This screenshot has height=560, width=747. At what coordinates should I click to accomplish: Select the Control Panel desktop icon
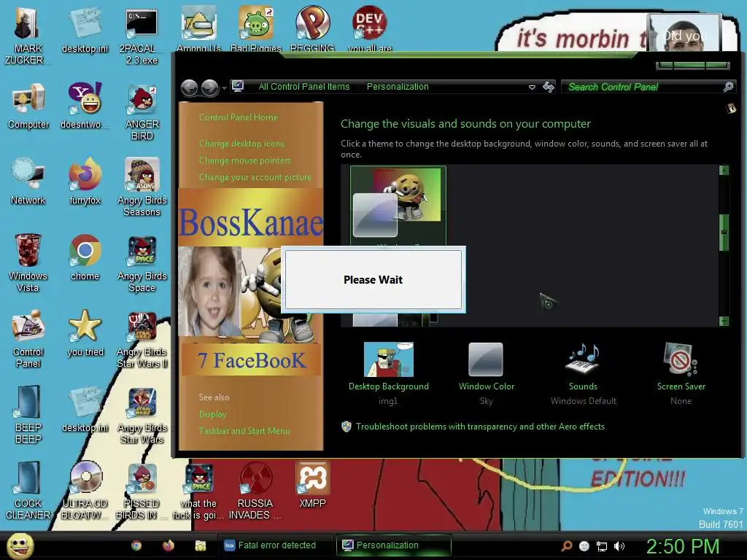coord(28,338)
